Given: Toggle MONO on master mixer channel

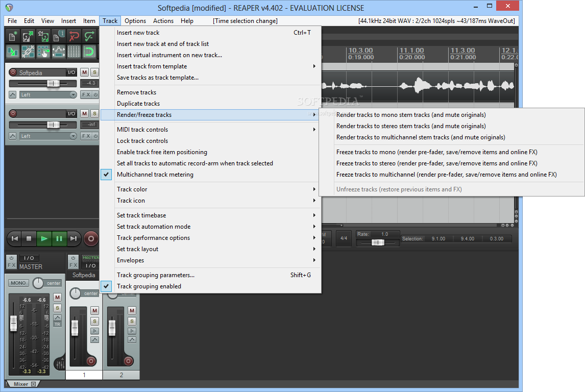Looking at the screenshot, I should (x=18, y=283).
